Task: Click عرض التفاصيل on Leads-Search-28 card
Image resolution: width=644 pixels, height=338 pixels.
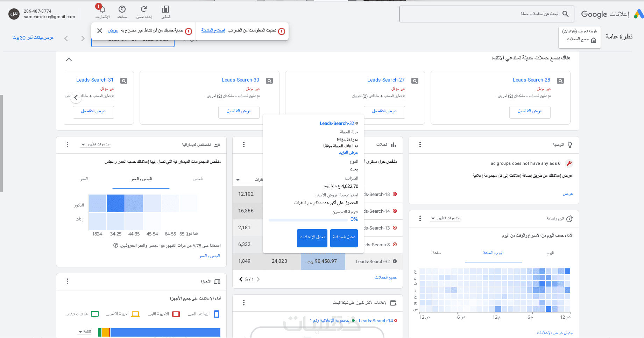Action: click(530, 112)
